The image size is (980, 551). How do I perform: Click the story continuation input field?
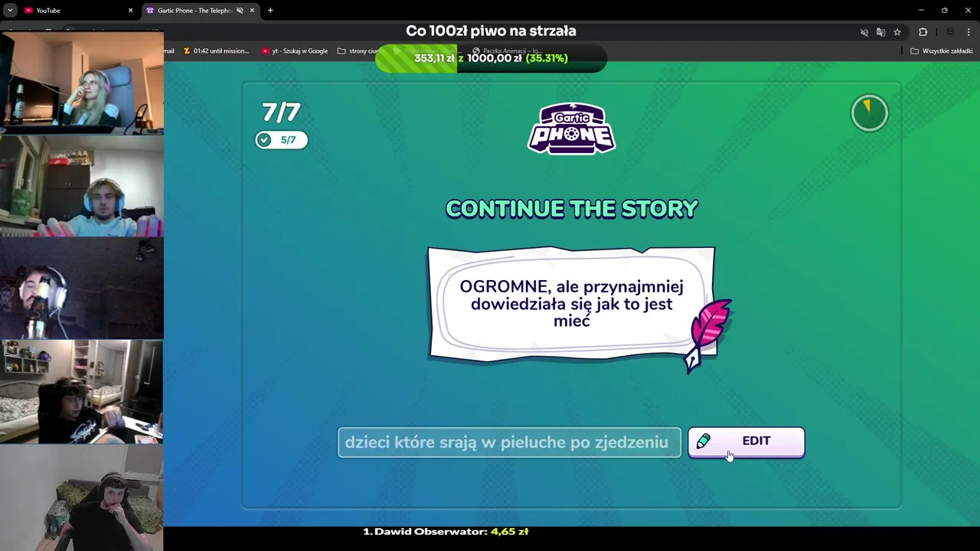[509, 442]
